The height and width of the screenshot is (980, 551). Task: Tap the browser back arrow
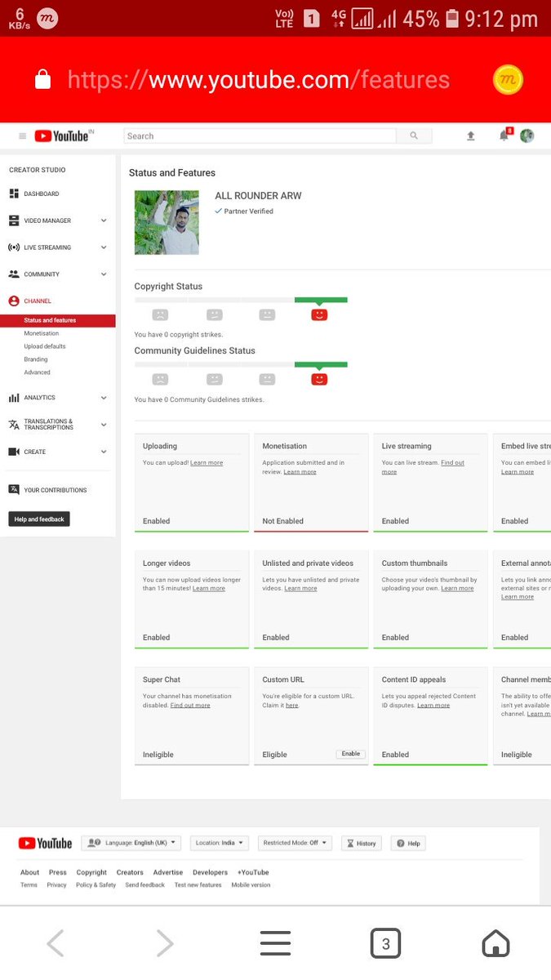tap(56, 943)
